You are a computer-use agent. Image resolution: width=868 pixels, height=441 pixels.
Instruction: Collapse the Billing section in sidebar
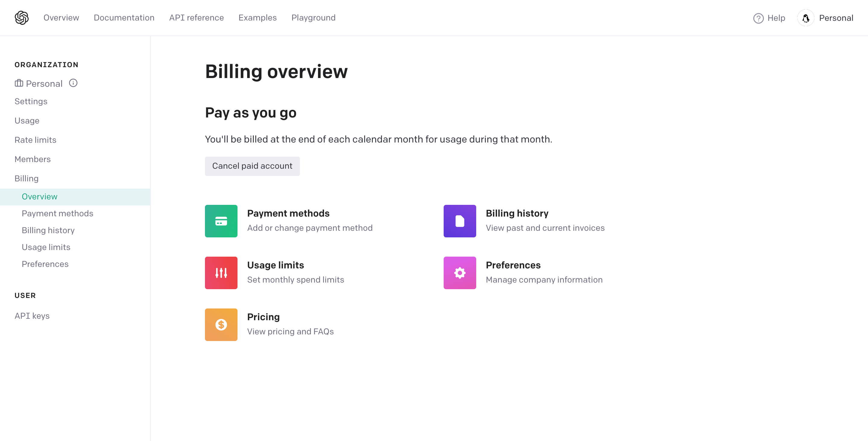[26, 179]
